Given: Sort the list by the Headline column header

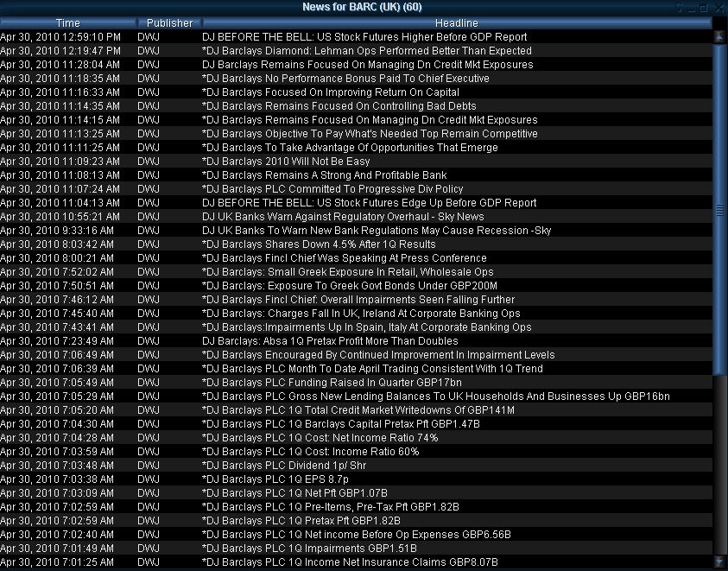Looking at the screenshot, I should click(457, 22).
